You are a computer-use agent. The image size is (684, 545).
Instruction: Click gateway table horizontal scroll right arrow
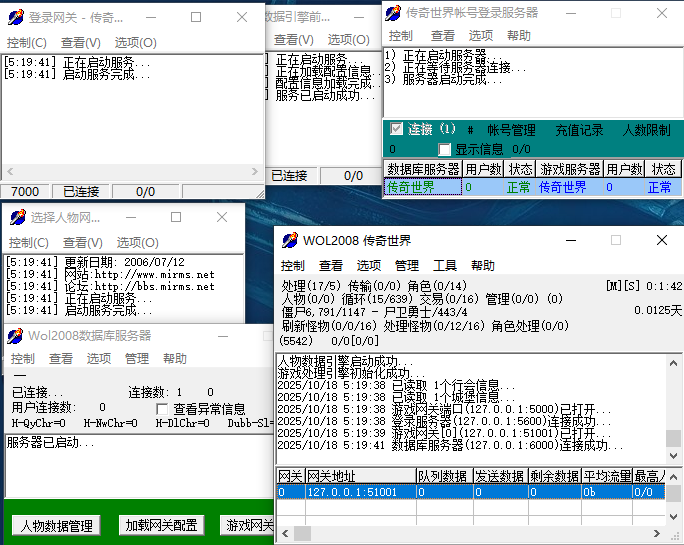[657, 533]
